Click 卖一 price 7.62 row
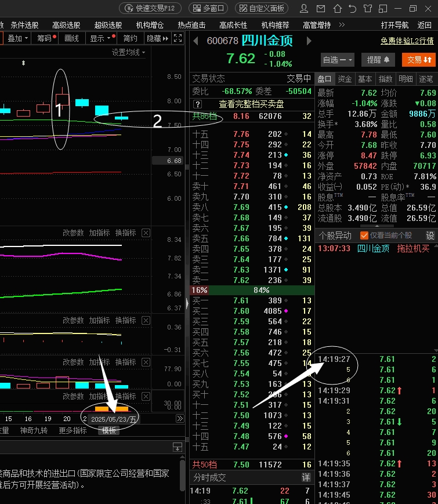The width and height of the screenshot is (438, 504). (x=252, y=280)
